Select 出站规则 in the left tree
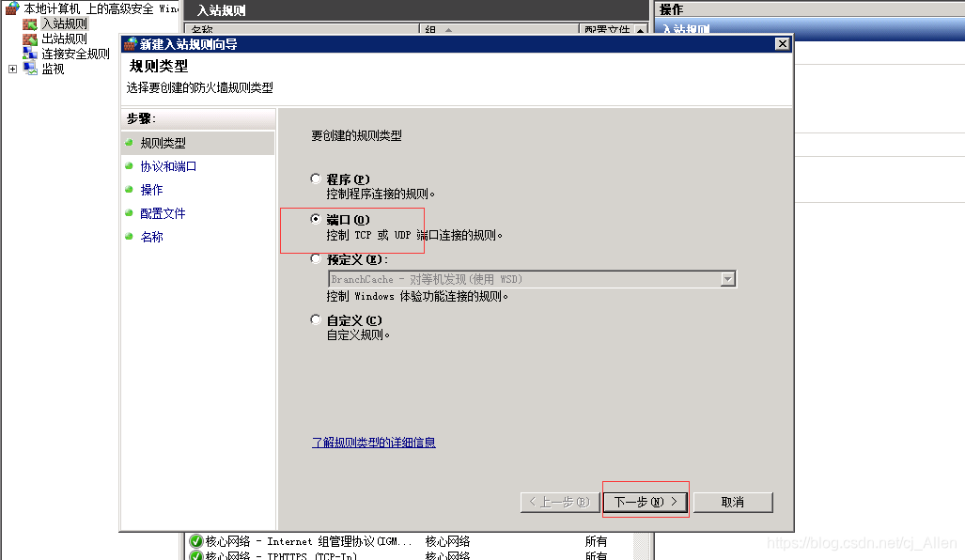This screenshot has height=560, width=965. click(65, 39)
